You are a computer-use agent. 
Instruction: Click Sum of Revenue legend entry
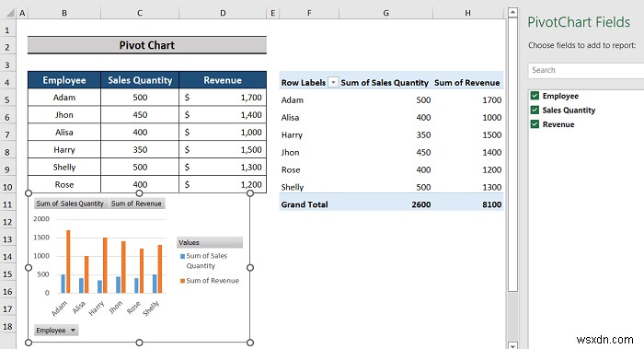click(210, 280)
